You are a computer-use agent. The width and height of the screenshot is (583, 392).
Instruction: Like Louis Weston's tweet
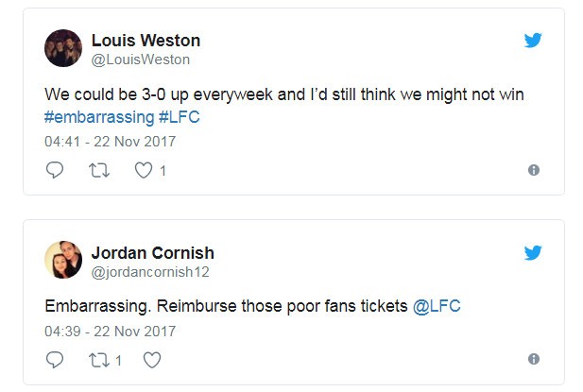145,171
